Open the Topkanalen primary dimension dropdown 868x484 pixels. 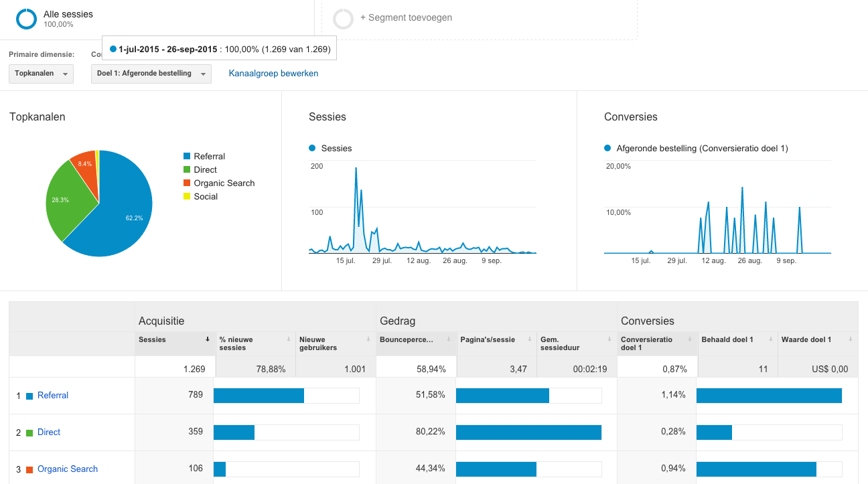coord(41,74)
